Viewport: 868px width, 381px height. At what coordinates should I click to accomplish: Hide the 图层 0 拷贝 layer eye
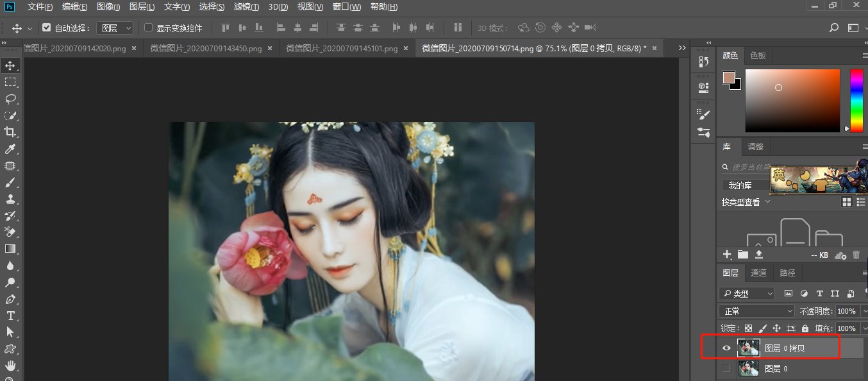726,348
